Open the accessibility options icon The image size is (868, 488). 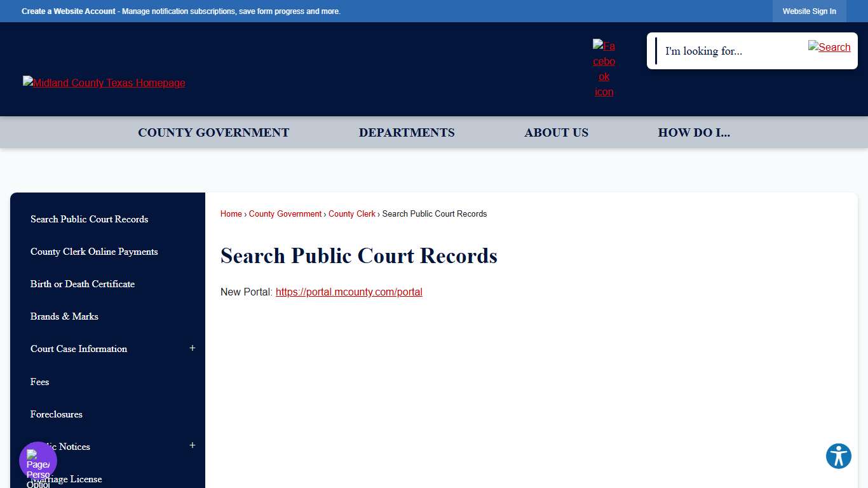pyautogui.click(x=838, y=456)
